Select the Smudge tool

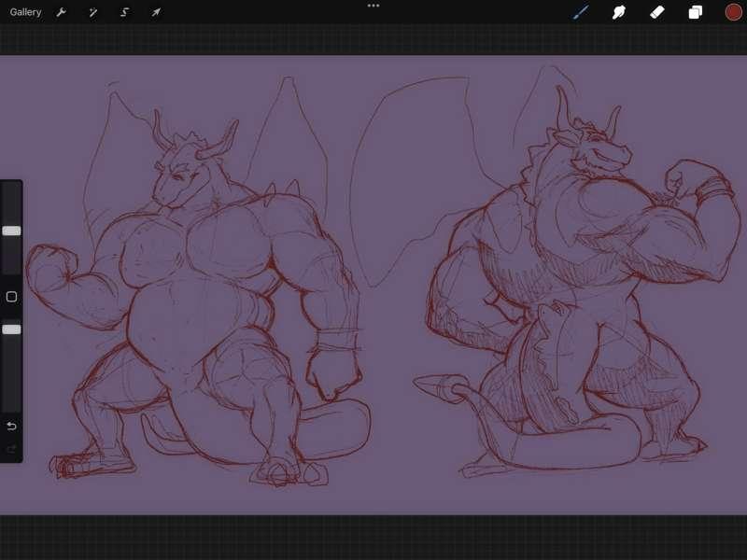[x=618, y=12]
